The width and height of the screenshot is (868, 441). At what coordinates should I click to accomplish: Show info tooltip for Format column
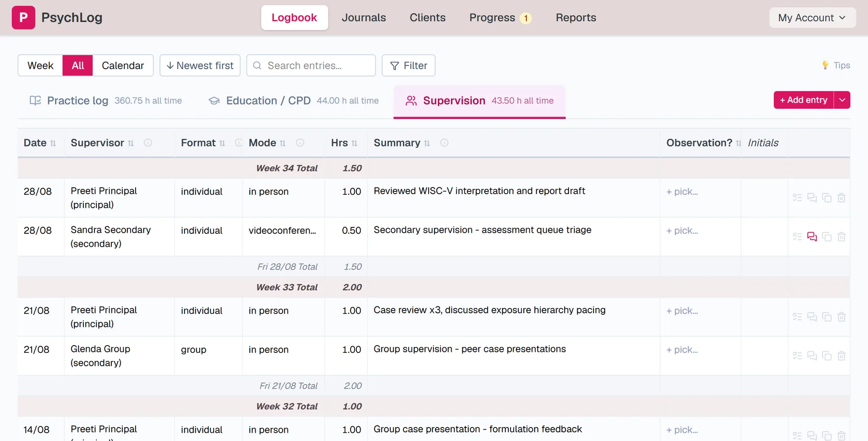(x=238, y=143)
